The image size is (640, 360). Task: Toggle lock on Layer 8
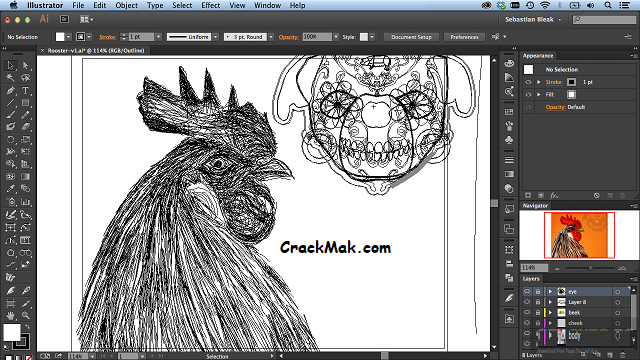tap(538, 302)
